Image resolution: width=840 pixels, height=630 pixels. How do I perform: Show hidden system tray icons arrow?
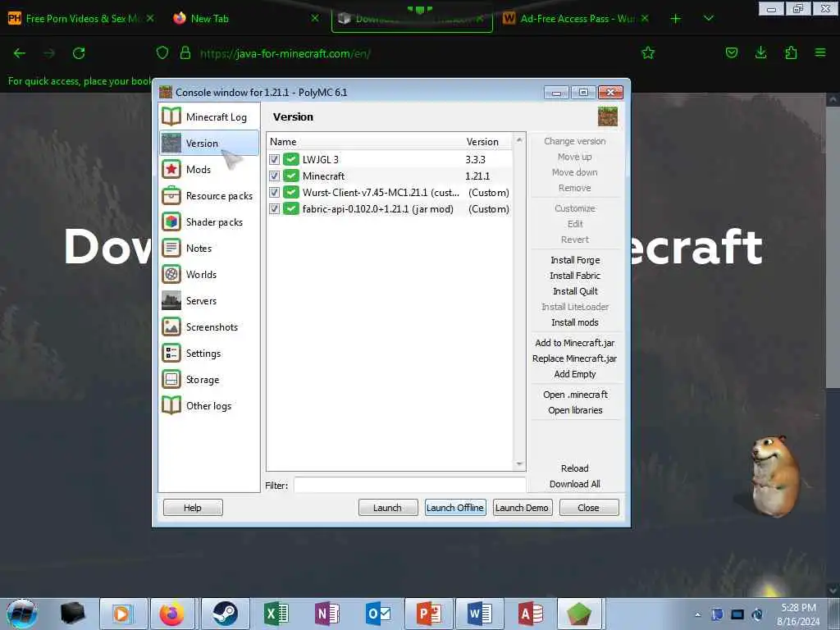point(697,615)
